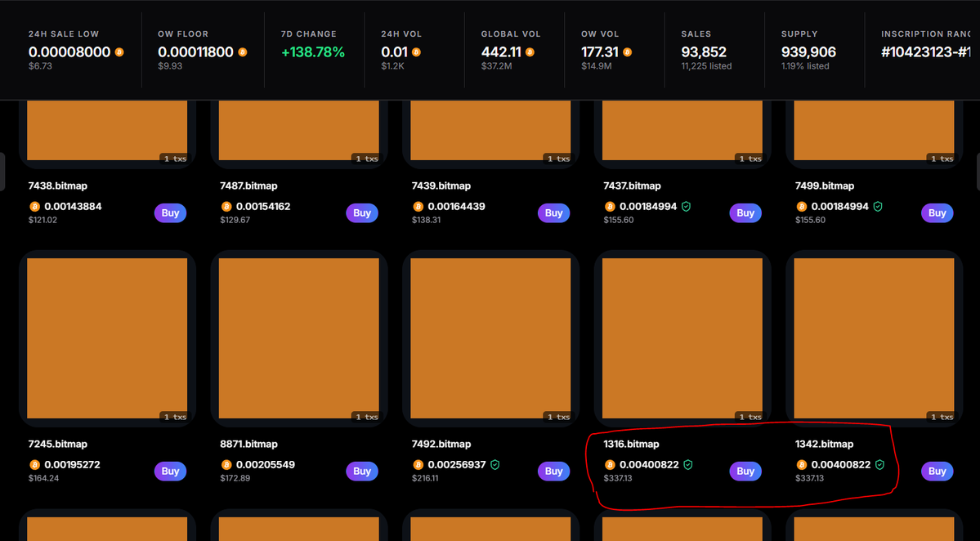Click the verified shield icon on 7437.bitmap
Screen dimensions: 980x541
(x=687, y=206)
